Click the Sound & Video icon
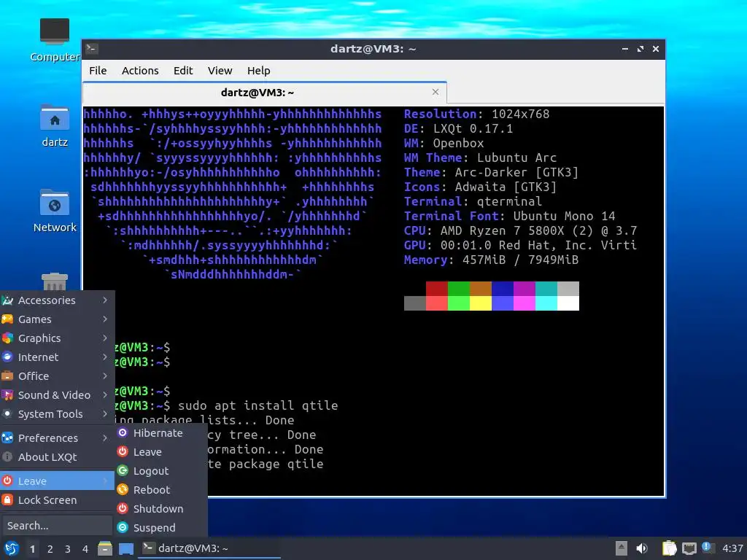The image size is (747, 560). click(7, 394)
